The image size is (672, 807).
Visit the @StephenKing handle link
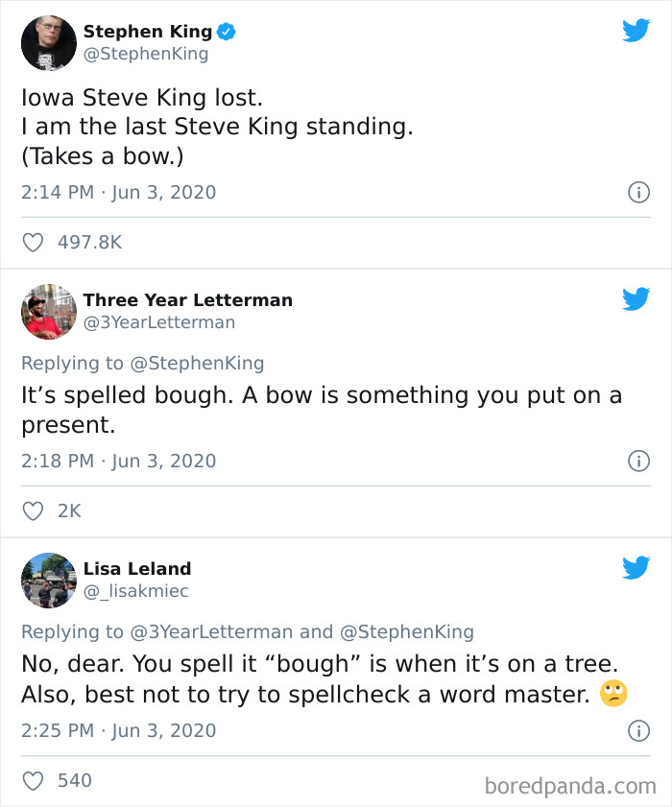(x=146, y=54)
